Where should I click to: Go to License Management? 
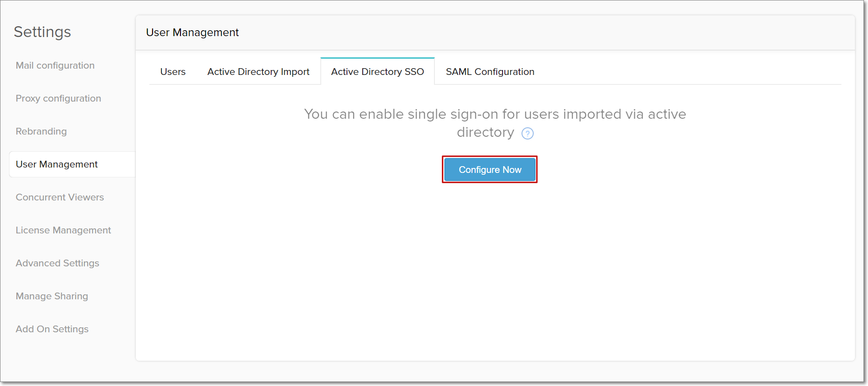point(63,230)
